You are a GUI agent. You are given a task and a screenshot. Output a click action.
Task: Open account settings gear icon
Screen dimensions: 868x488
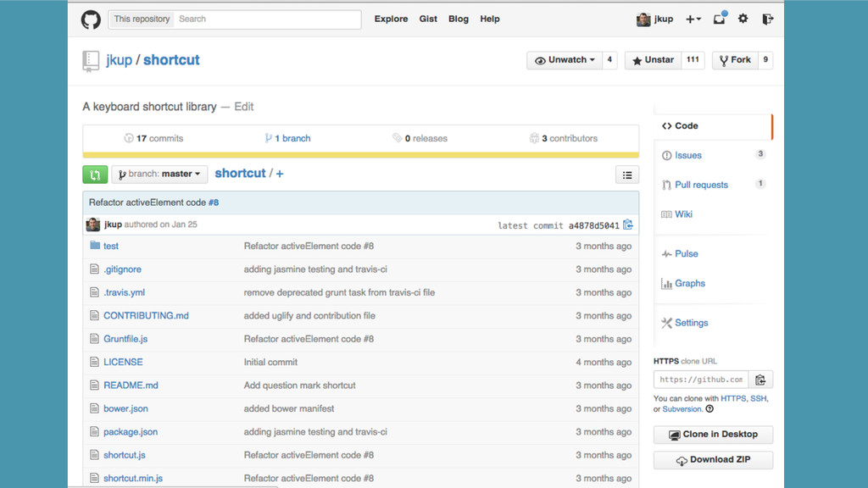click(x=743, y=19)
